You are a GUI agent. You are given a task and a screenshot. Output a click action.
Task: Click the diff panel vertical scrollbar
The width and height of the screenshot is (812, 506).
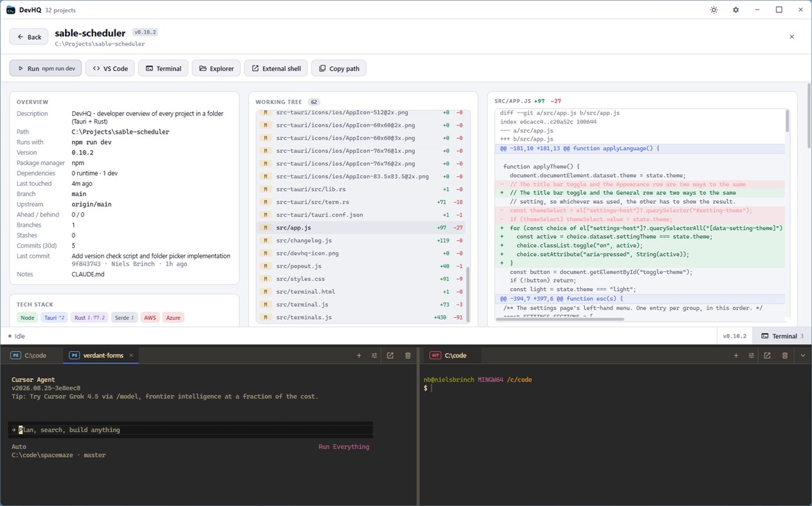[x=786, y=121]
